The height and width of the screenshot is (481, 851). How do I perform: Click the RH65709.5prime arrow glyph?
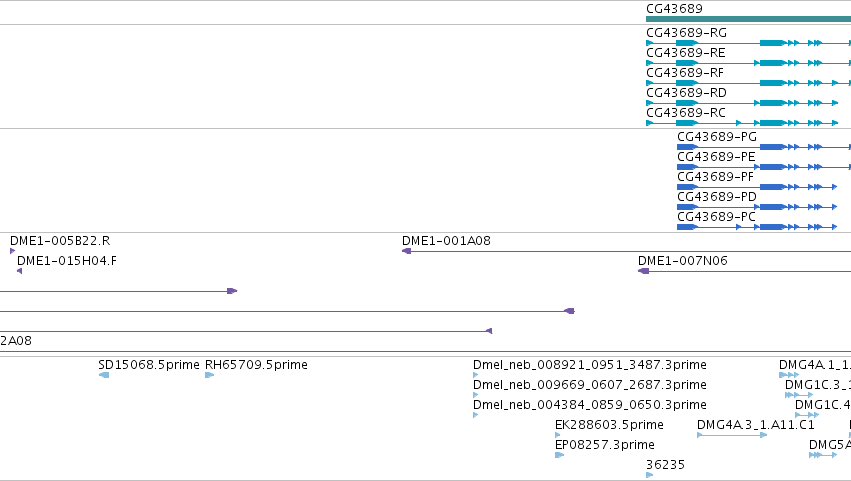(x=209, y=375)
